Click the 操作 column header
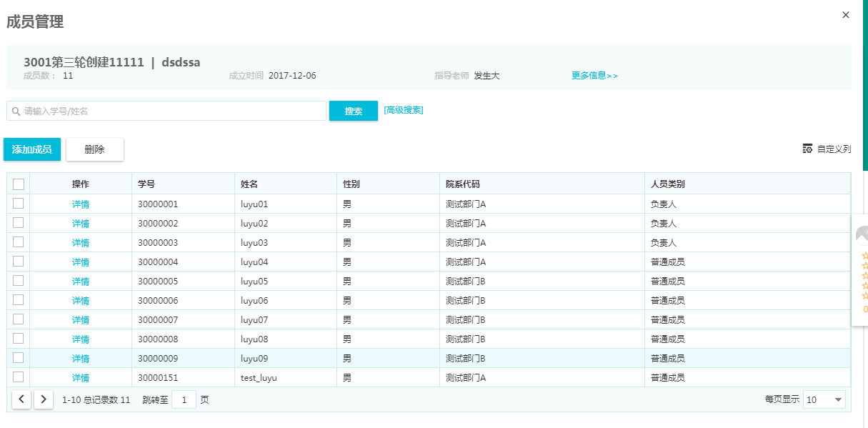The height and width of the screenshot is (428, 868). click(81, 184)
